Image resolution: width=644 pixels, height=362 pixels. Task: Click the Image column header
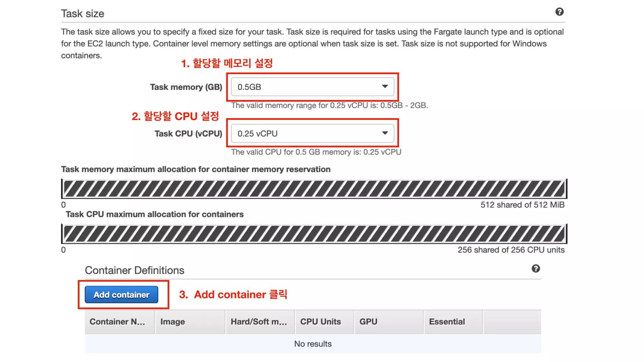pos(190,322)
